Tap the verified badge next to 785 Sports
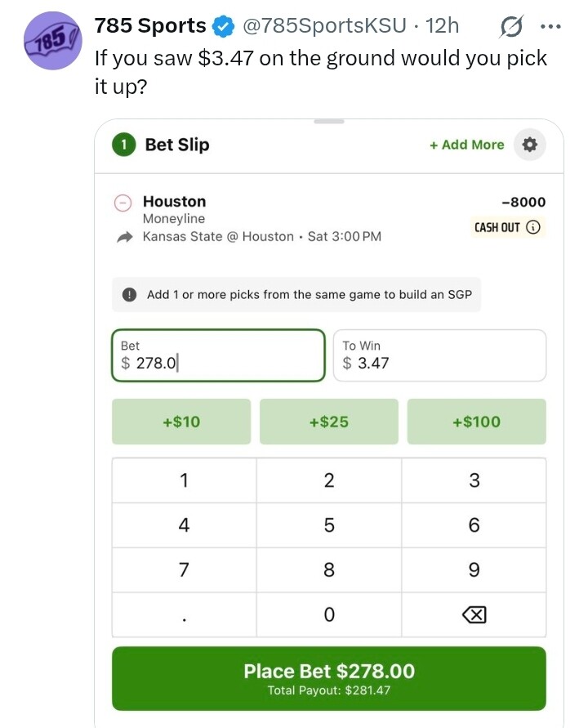This screenshot has width=588, height=728. (x=223, y=26)
